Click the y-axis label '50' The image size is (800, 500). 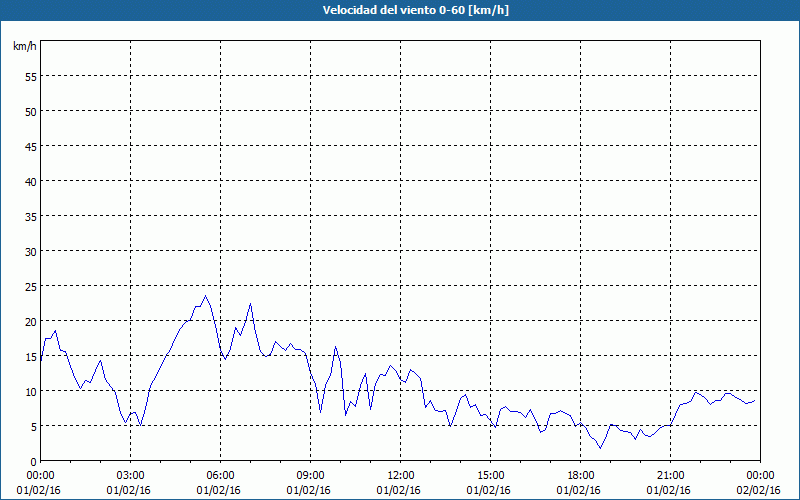[31, 111]
